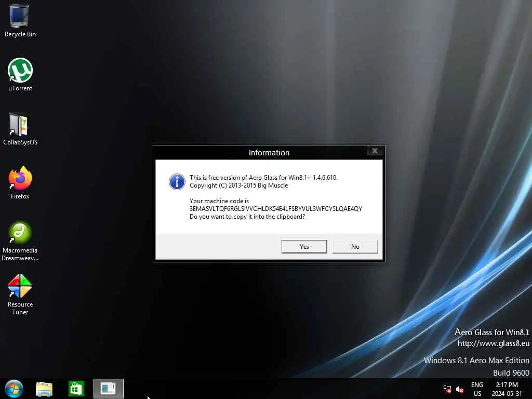Image resolution: width=532 pixels, height=399 pixels.
Task: Click No in the Information dialog
Action: click(355, 247)
